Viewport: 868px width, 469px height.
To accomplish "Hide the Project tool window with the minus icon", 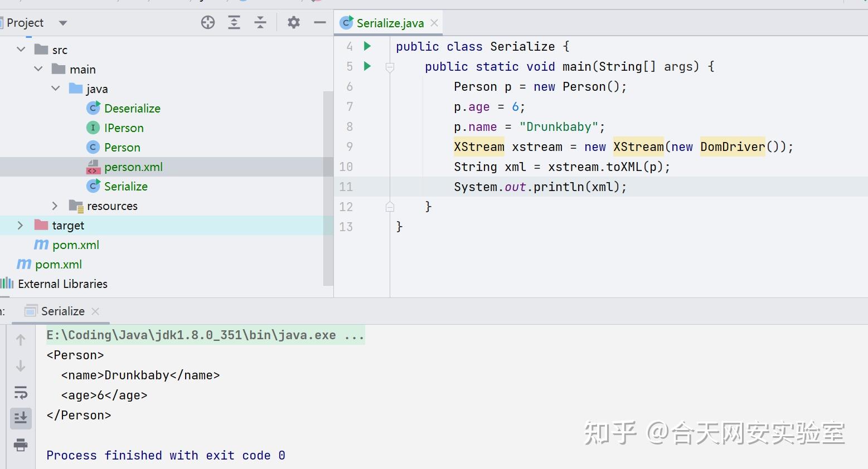I will tap(319, 22).
